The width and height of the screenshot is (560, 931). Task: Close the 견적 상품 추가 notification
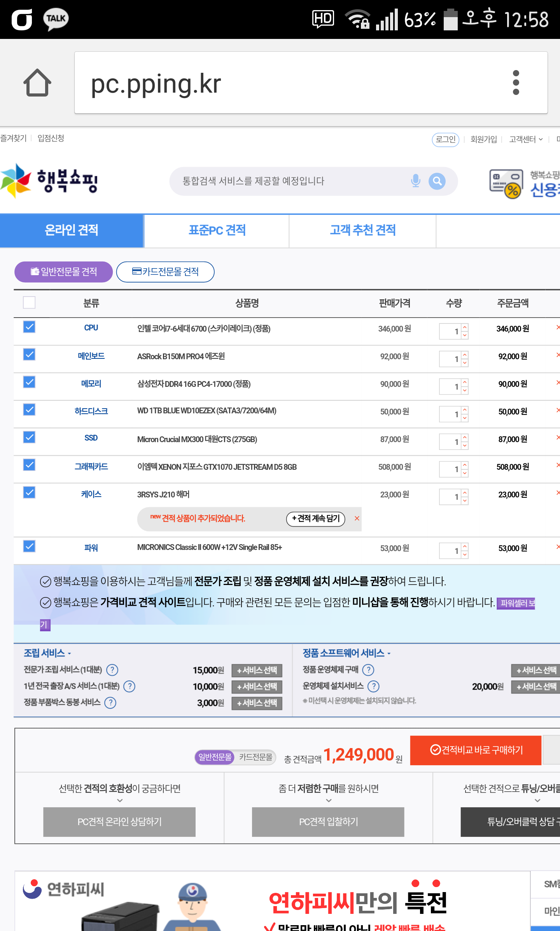pyautogui.click(x=357, y=518)
